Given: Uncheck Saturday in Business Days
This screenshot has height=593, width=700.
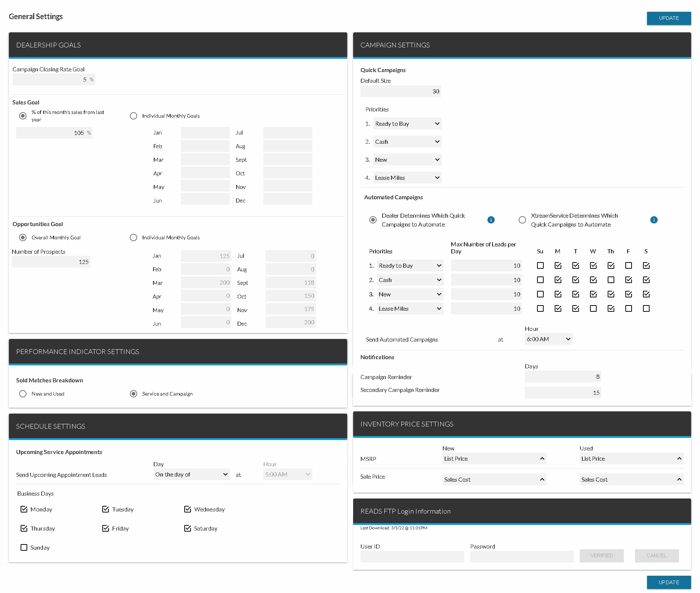Looking at the screenshot, I should pyautogui.click(x=188, y=528).
